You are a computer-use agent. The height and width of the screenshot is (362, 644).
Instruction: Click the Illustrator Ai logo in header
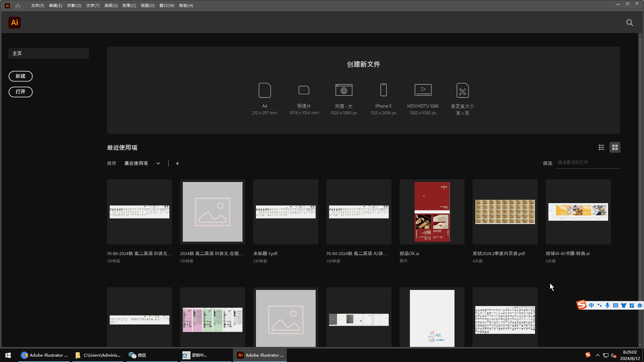coord(14,22)
